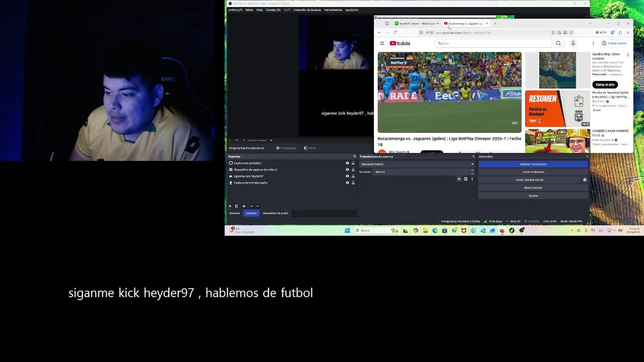Add a new source with plus icon
This screenshot has height=362, width=644.
click(x=230, y=206)
